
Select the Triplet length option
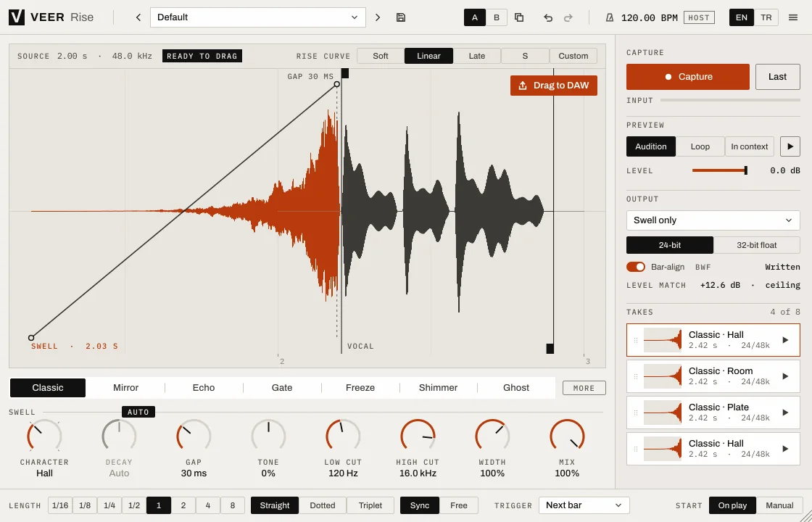[x=370, y=505]
